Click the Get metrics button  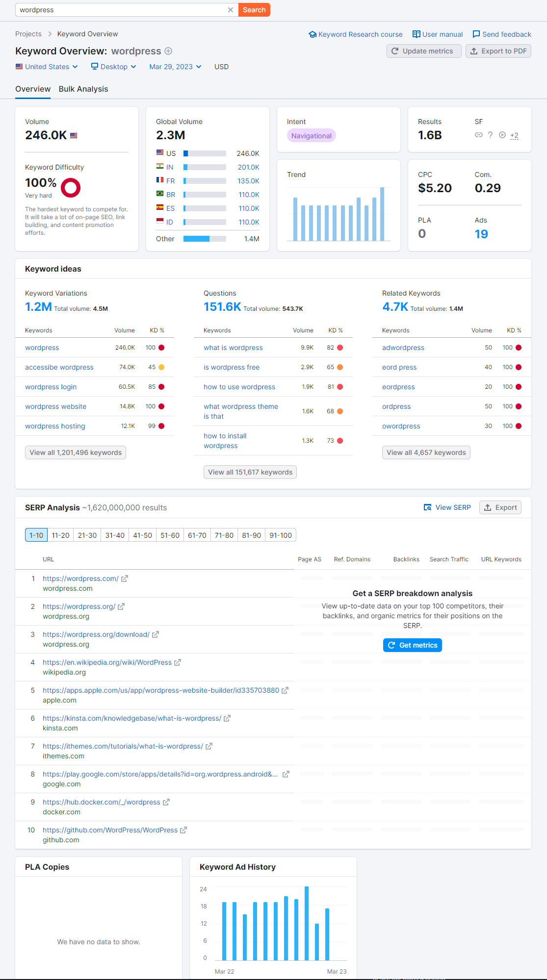(412, 645)
